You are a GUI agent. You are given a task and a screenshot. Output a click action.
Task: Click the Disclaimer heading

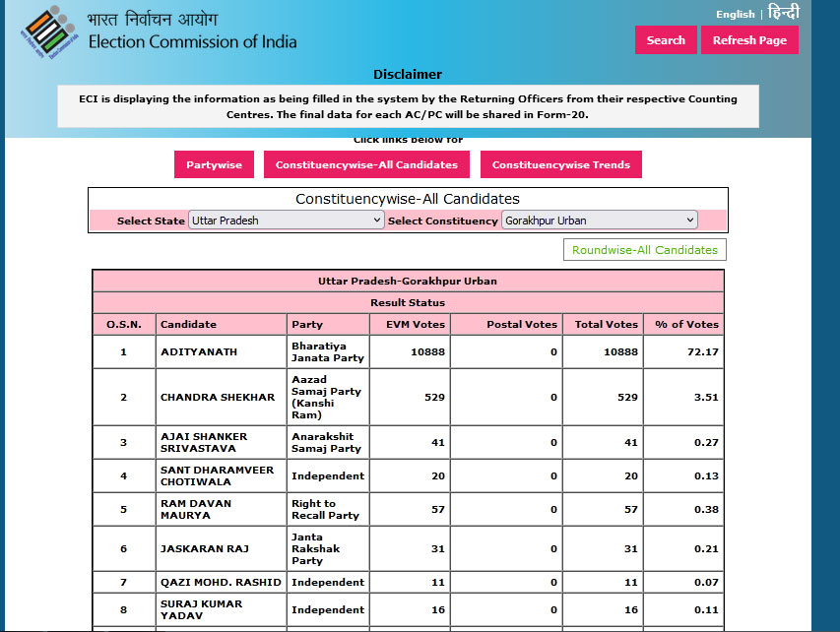(x=408, y=75)
